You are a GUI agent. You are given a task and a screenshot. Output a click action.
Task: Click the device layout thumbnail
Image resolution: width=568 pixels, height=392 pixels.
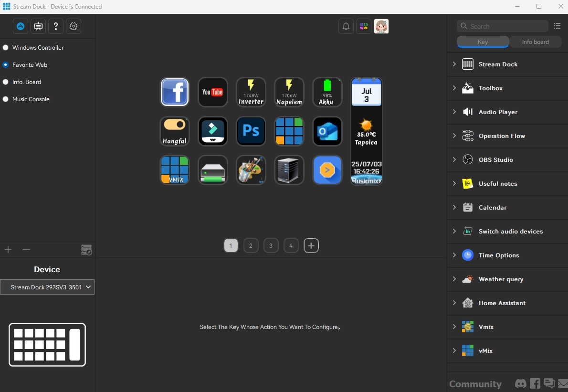[x=47, y=345]
